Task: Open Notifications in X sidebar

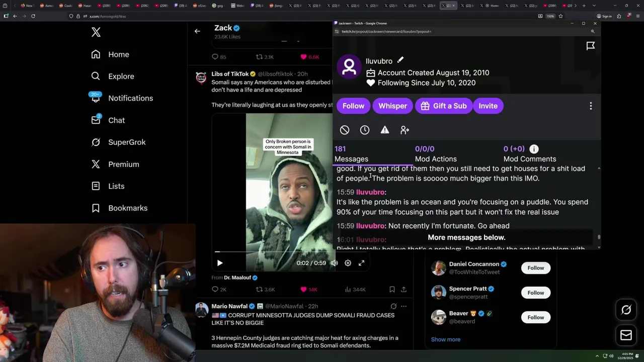Action: tap(122, 98)
